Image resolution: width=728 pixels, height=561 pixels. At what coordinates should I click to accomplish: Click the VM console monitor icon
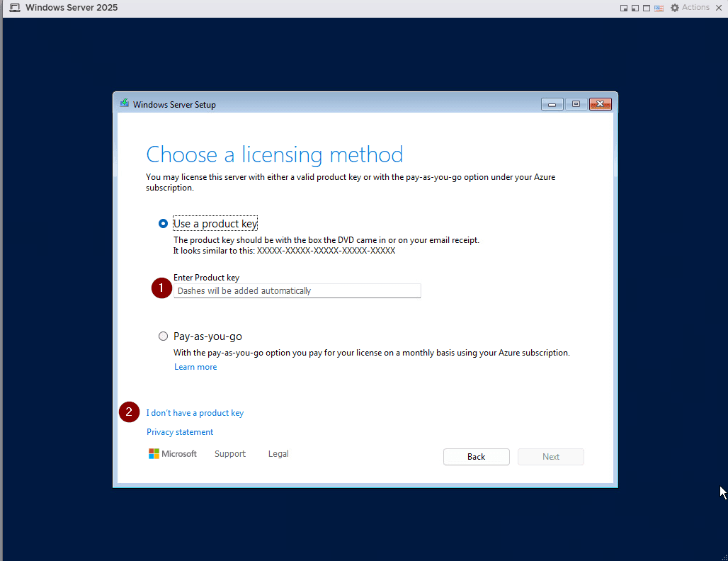pyautogui.click(x=14, y=8)
